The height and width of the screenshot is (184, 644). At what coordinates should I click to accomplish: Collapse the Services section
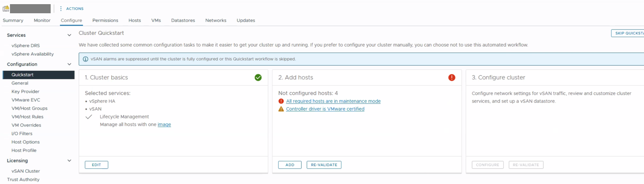point(69,35)
